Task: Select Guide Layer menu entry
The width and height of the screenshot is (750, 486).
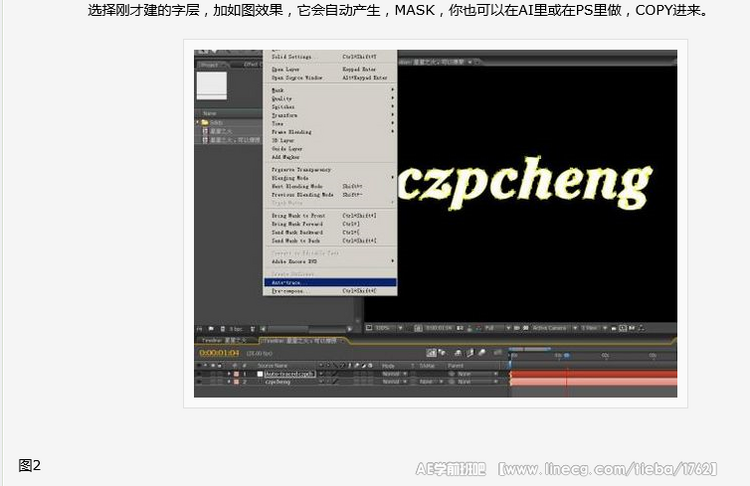Action: (x=330, y=149)
